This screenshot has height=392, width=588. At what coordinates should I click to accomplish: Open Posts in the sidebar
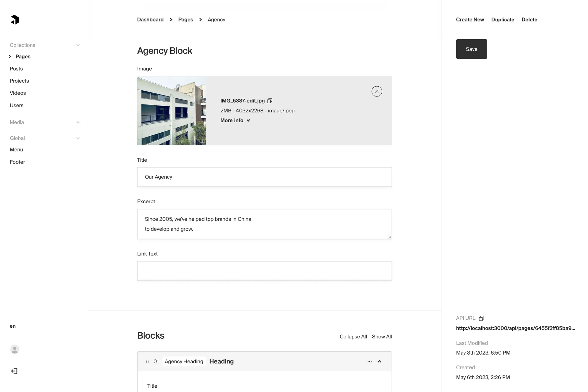(x=16, y=69)
